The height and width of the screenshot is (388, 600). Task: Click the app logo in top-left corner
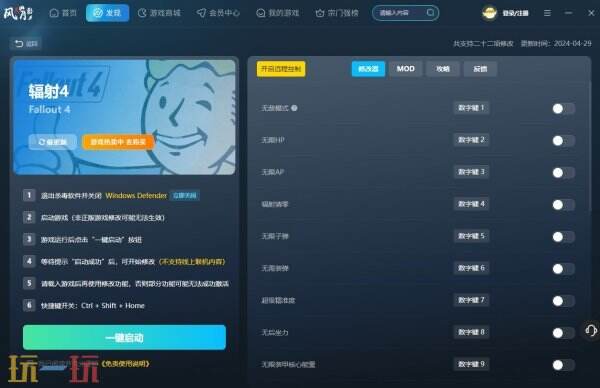[x=18, y=13]
